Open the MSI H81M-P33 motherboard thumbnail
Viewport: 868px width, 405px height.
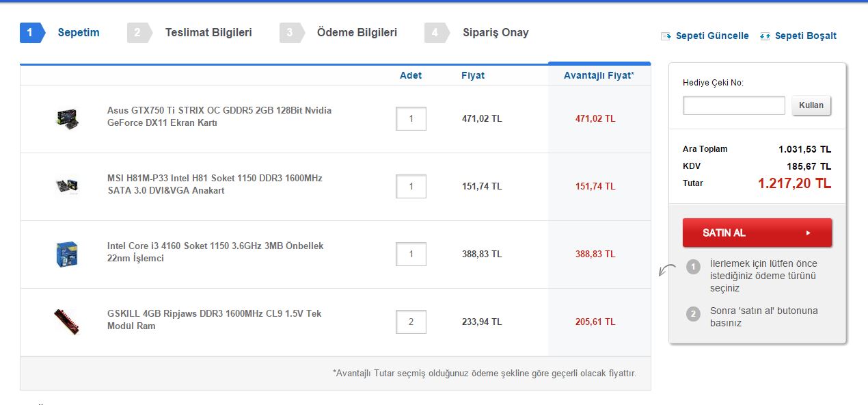click(66, 186)
